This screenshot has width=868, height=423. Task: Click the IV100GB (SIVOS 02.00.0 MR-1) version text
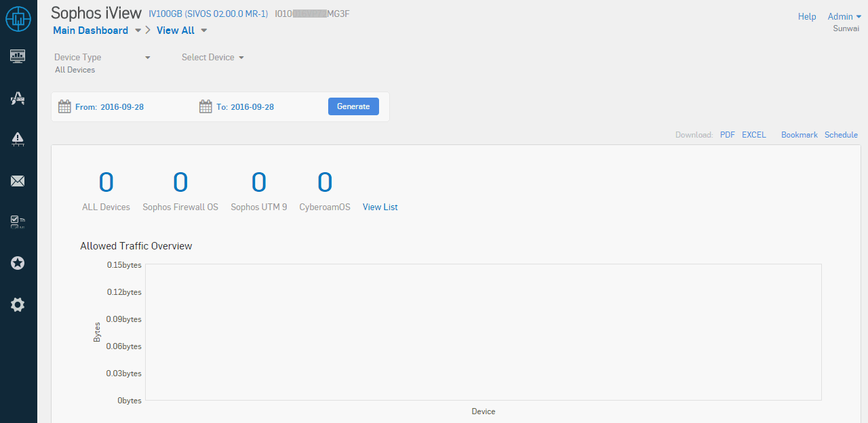click(x=208, y=14)
